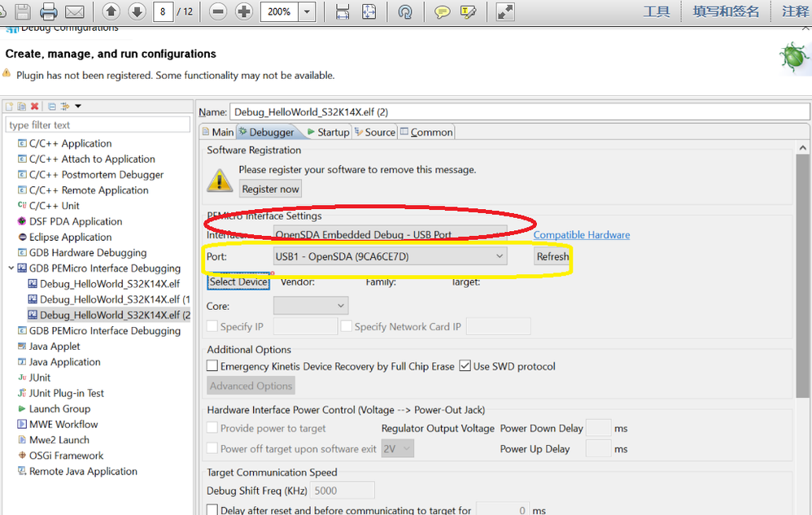
Task: Go to the next page with down arrow
Action: click(137, 11)
